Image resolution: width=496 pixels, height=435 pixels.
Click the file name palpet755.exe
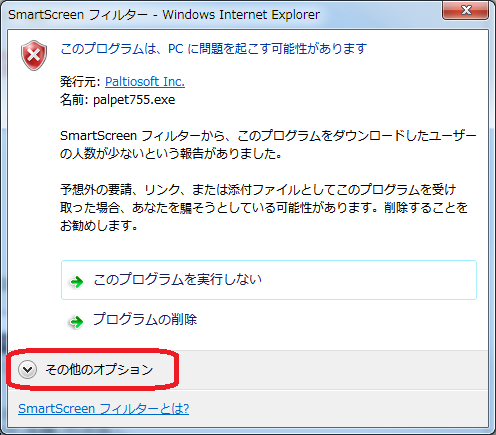coord(134,100)
